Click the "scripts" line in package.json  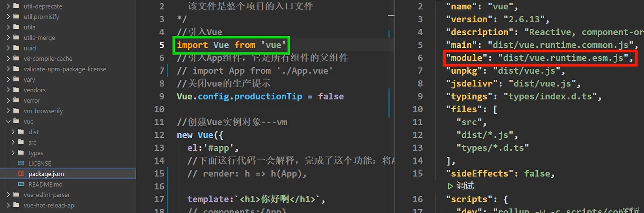477,200
